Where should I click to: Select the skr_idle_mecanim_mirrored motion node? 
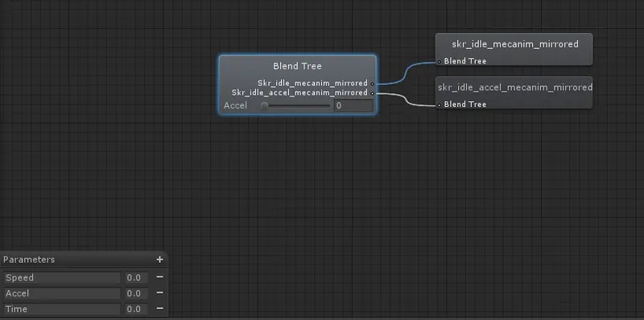pyautogui.click(x=514, y=49)
